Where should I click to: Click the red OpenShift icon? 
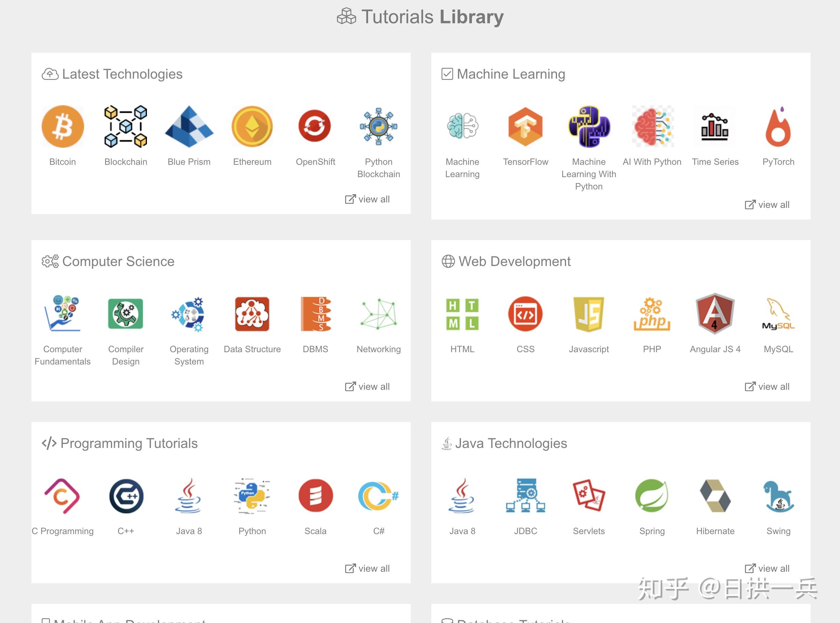click(315, 126)
